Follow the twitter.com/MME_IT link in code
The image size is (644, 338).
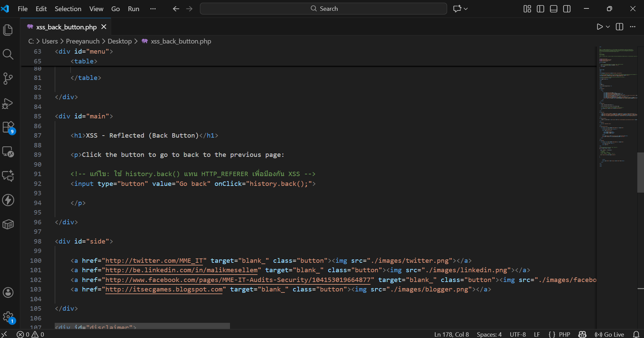pos(154,261)
